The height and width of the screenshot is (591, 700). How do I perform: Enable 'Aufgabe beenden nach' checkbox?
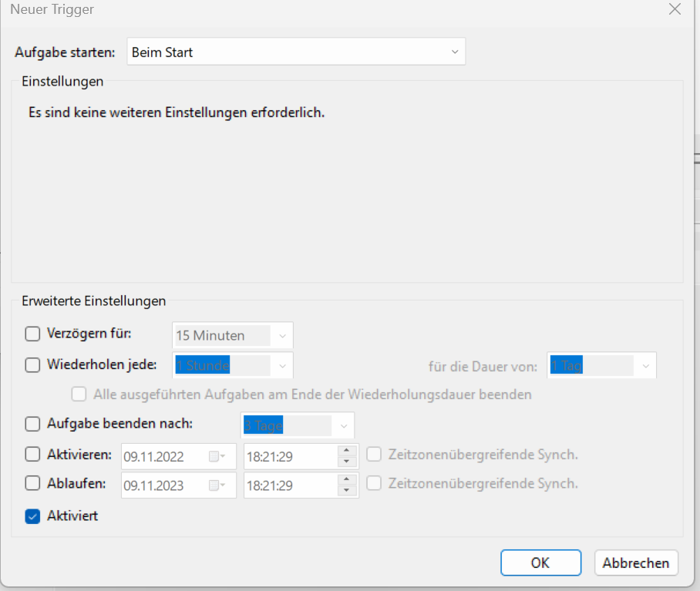(x=32, y=424)
